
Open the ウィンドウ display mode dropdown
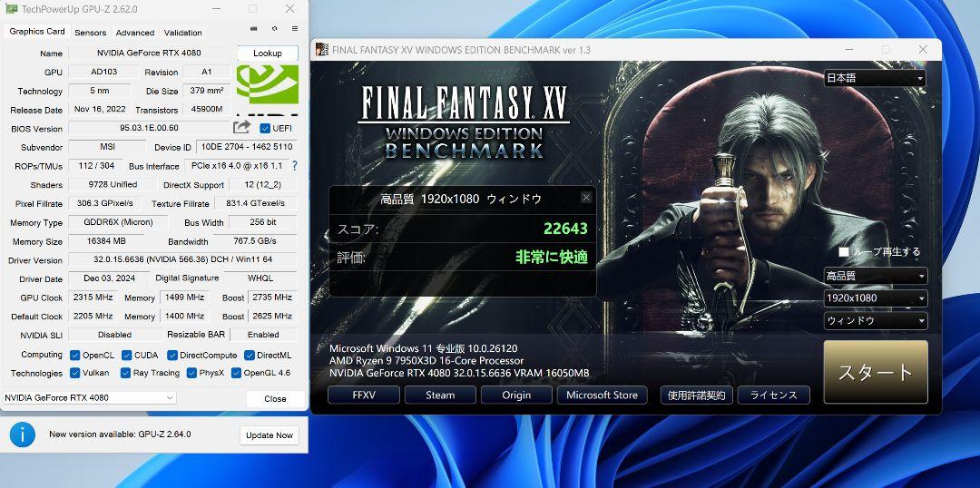[876, 320]
